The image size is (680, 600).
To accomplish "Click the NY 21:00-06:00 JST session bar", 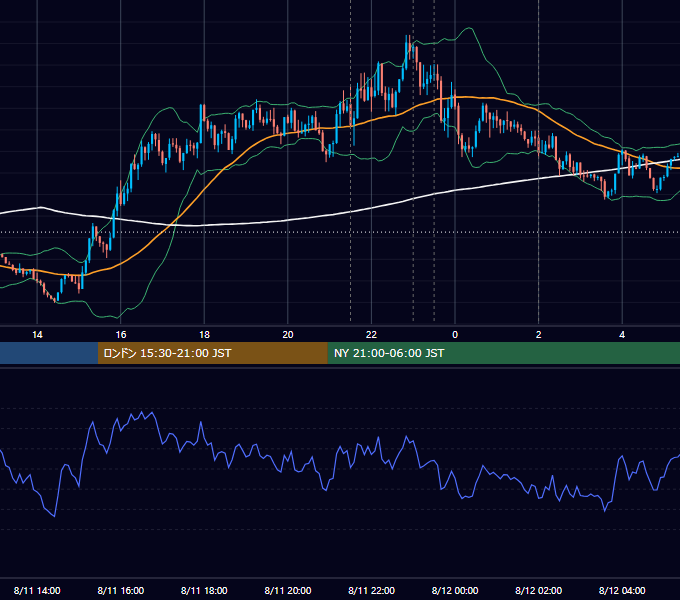I will [x=503, y=353].
